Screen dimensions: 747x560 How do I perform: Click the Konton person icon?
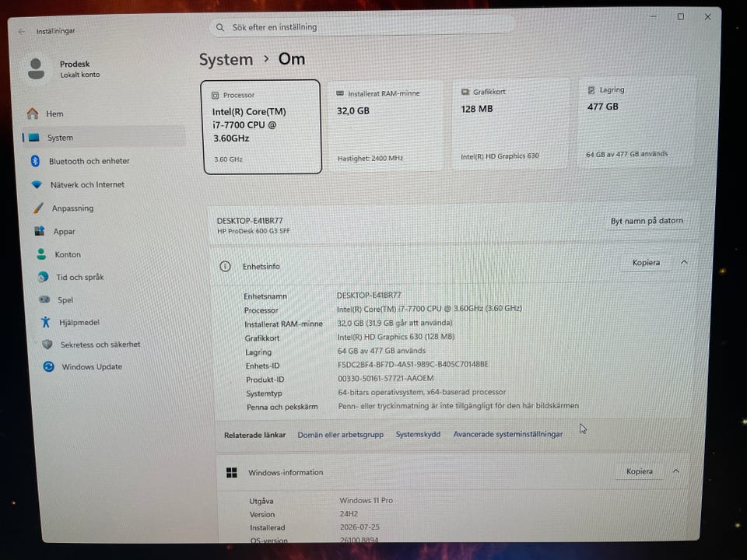[41, 254]
